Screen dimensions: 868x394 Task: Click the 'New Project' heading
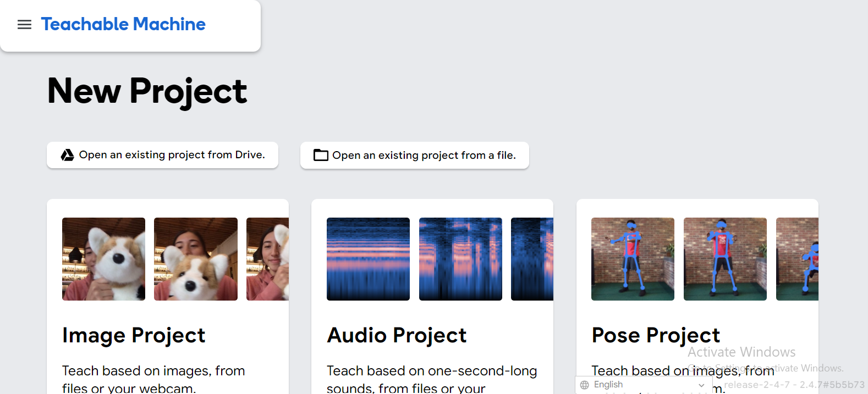click(x=147, y=91)
